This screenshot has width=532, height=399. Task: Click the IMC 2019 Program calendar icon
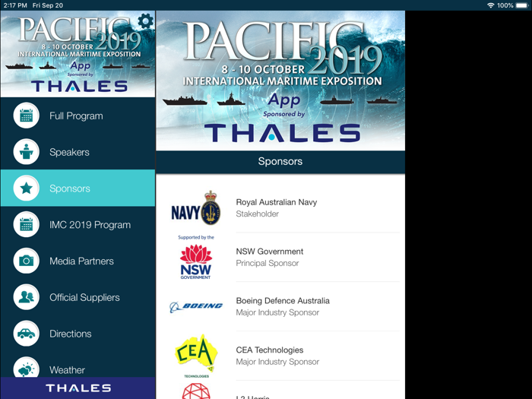(x=26, y=224)
